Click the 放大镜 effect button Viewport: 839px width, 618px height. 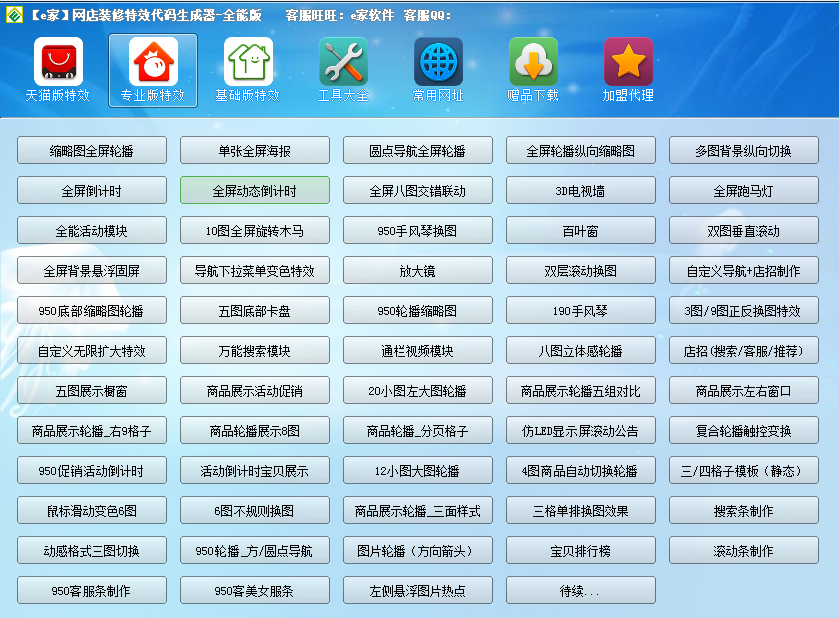click(418, 271)
